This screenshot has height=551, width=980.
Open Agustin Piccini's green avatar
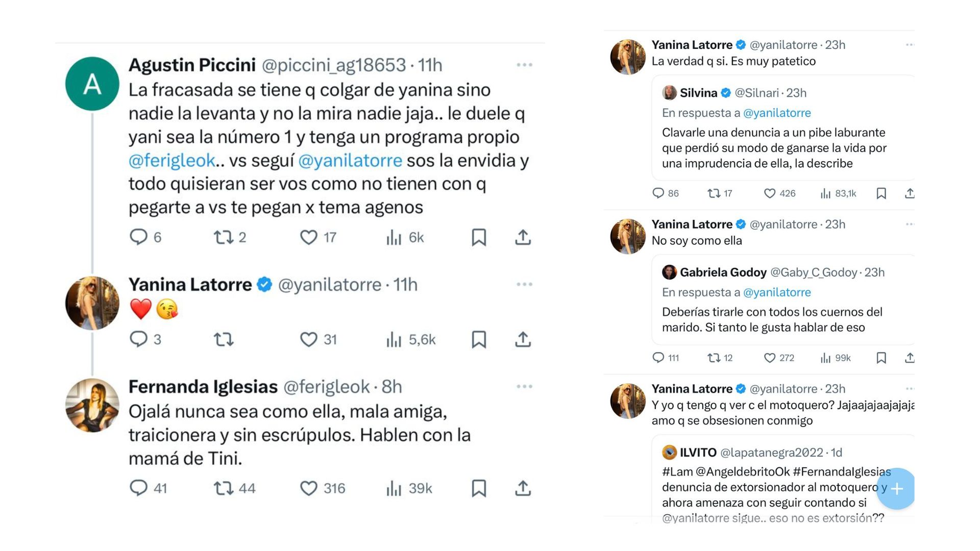pos(92,84)
